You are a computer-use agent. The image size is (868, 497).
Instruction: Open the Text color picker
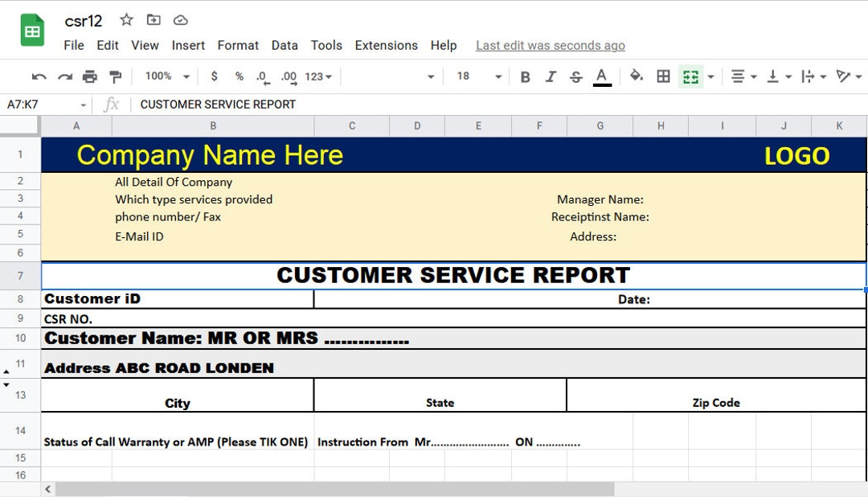(600, 77)
